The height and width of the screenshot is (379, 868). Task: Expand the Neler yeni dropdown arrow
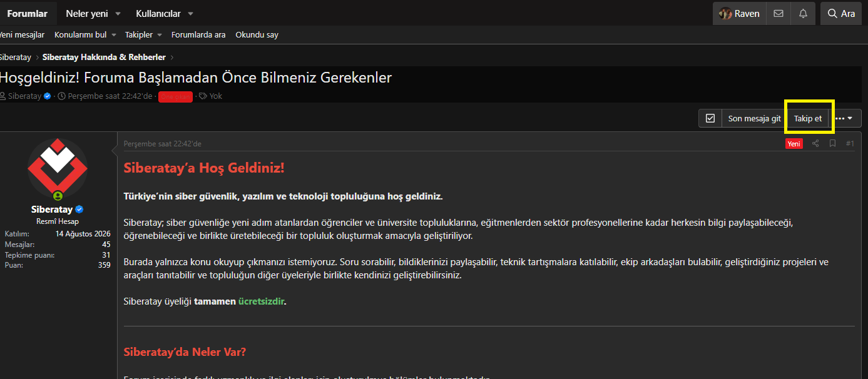pos(119,14)
